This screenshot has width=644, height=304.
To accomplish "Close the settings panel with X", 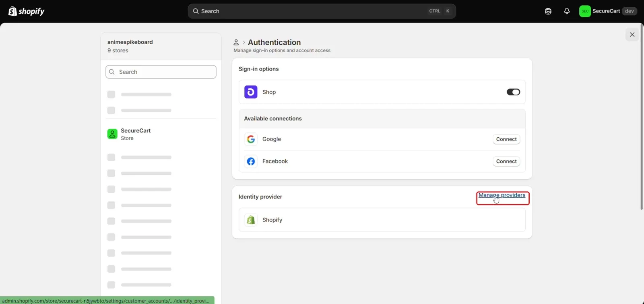I will [632, 35].
